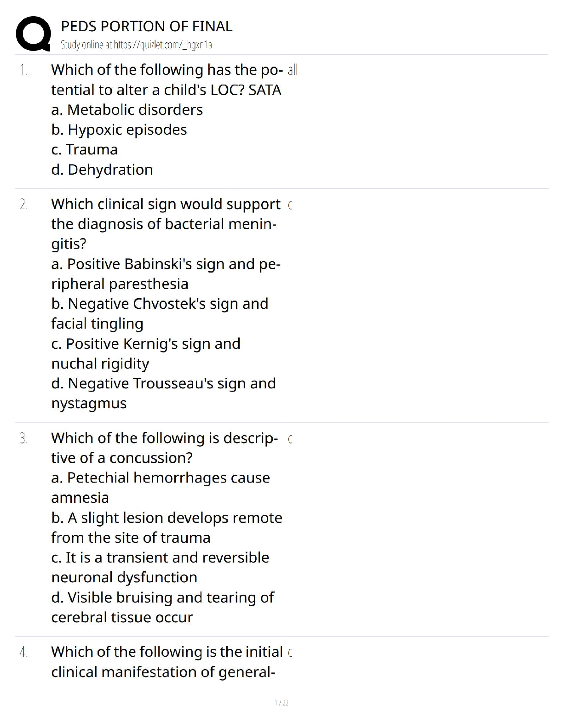
Task: Select answer c. Trauma
Action: pos(85,149)
